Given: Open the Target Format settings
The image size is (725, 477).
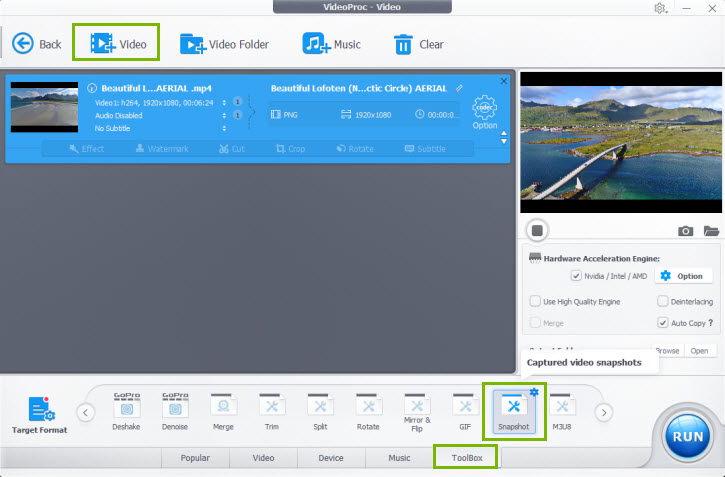Looking at the screenshot, I should tap(40, 415).
